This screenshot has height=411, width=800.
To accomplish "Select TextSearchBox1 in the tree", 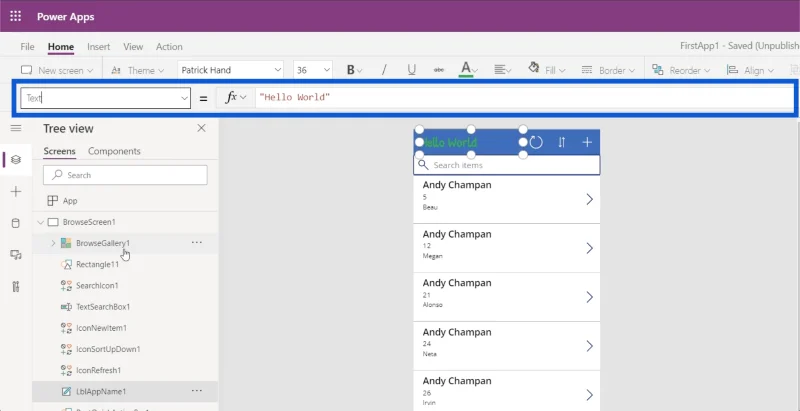I will 103,307.
